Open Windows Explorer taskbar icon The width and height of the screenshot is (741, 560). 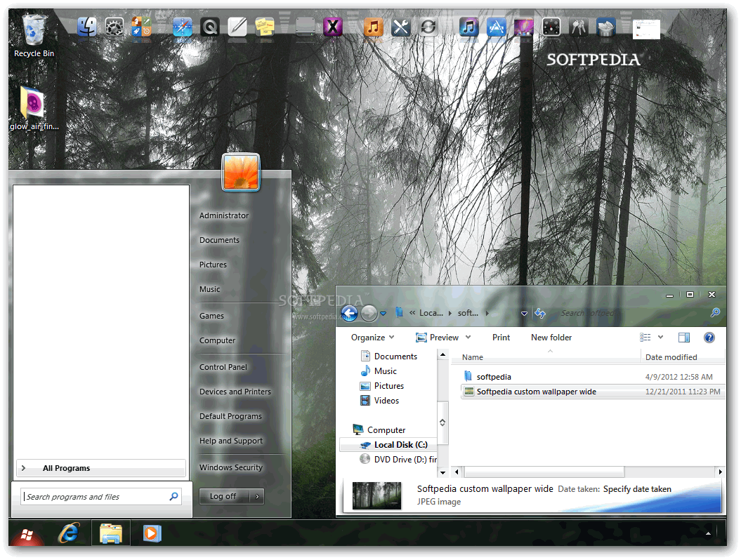click(x=110, y=533)
